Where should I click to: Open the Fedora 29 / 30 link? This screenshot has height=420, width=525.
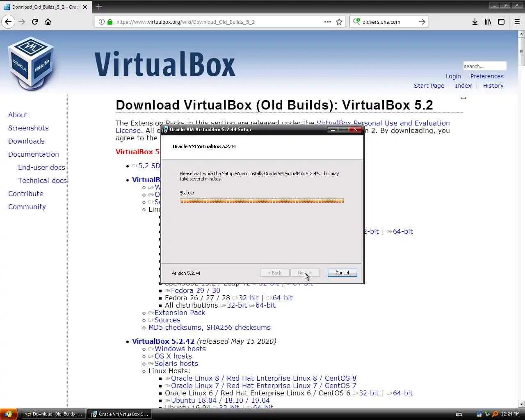point(195,290)
